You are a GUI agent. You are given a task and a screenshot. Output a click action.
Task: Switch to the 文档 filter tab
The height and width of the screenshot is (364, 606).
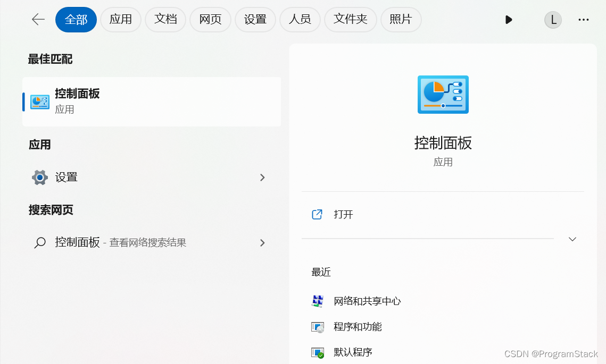(165, 19)
